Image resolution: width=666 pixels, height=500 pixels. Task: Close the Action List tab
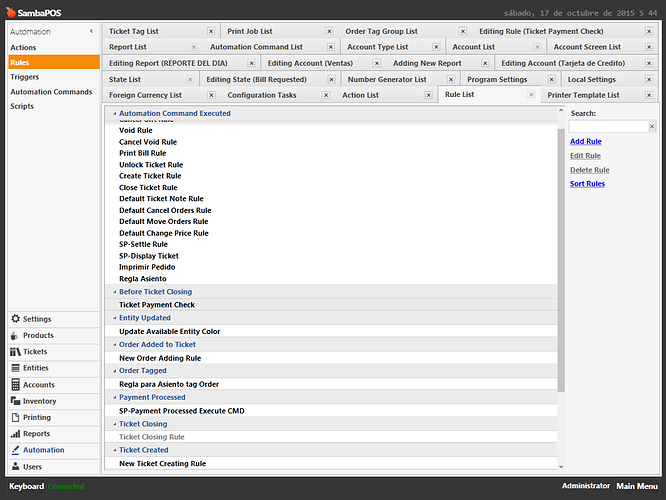point(429,95)
